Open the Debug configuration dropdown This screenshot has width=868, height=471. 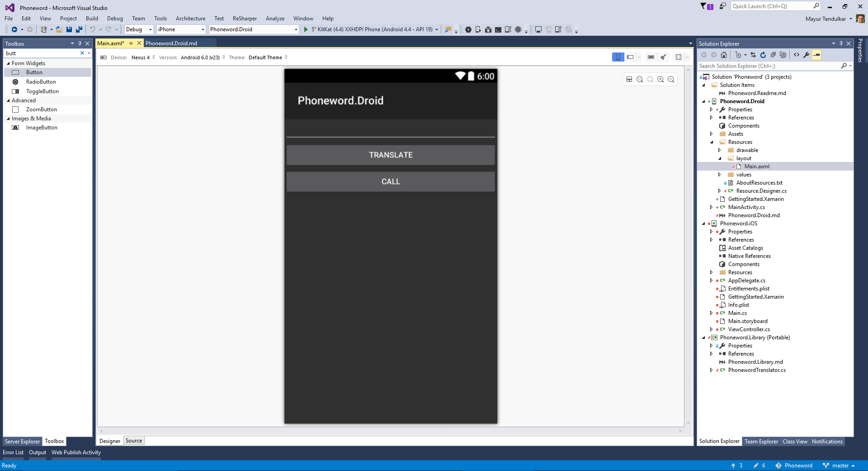(139, 29)
